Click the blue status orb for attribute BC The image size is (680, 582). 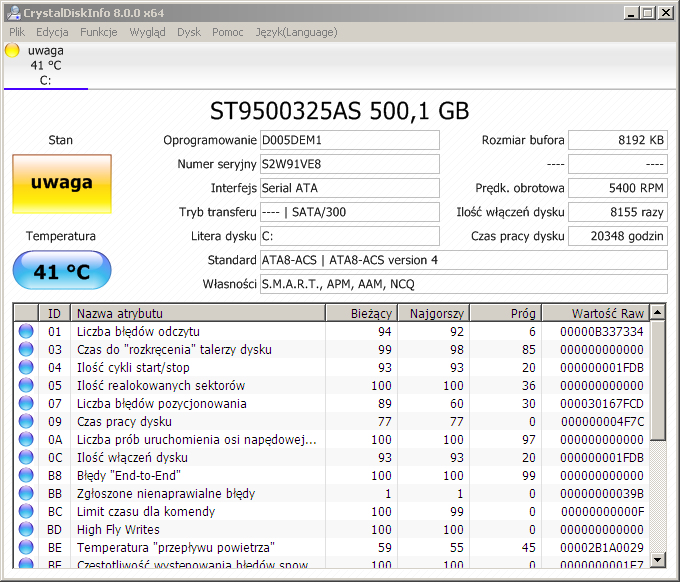point(26,511)
